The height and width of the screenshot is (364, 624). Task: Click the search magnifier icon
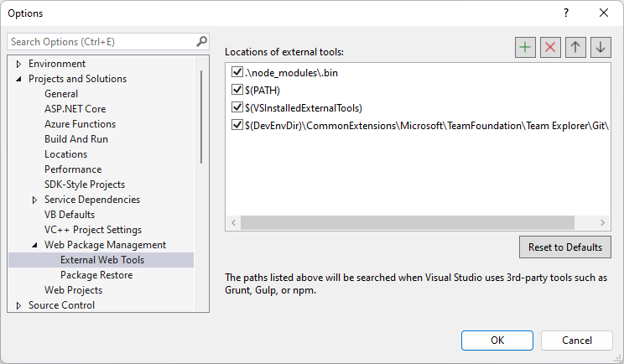[x=201, y=41]
